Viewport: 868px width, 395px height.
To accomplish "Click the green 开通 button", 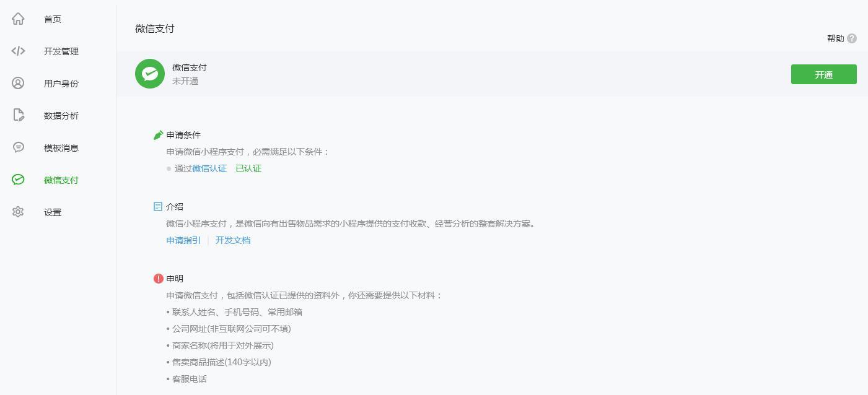I will pos(824,74).
